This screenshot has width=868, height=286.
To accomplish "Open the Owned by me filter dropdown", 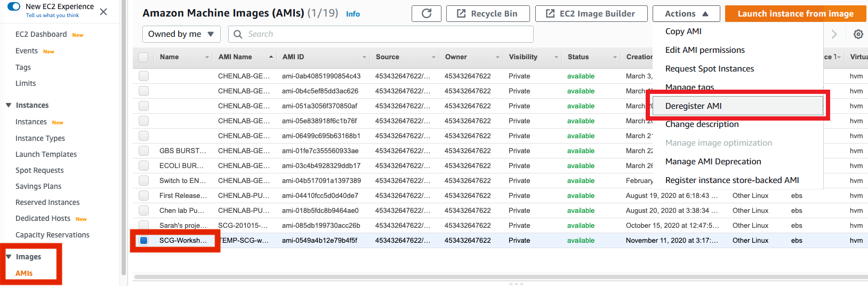I will tap(181, 34).
